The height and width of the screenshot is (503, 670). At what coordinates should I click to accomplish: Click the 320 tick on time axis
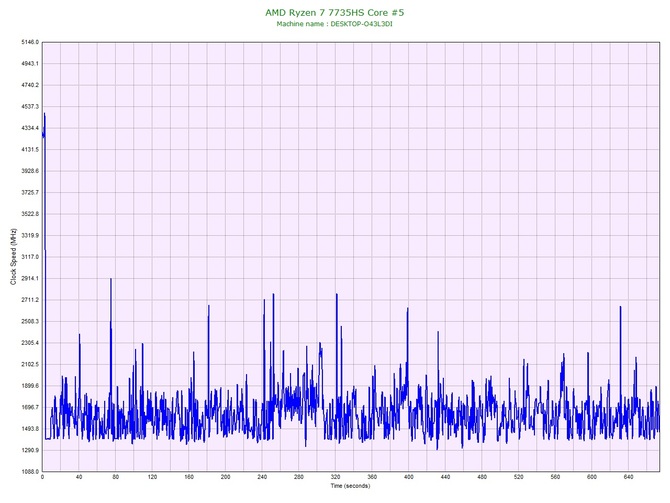(x=335, y=477)
